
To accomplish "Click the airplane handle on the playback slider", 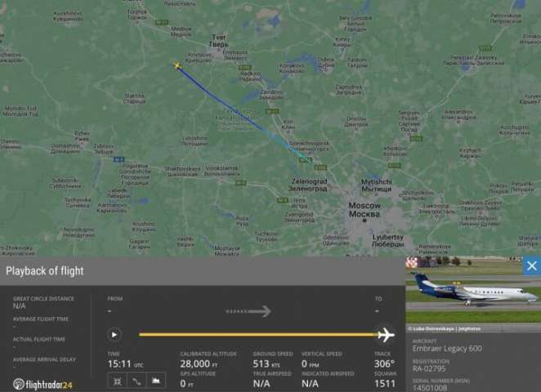I will 386,334.
